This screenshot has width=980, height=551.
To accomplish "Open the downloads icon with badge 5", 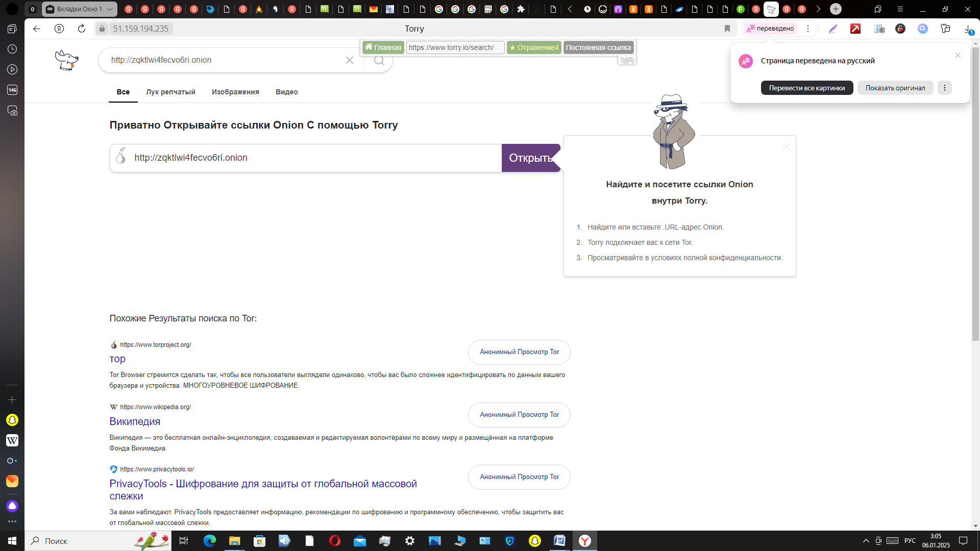I will [x=968, y=29].
